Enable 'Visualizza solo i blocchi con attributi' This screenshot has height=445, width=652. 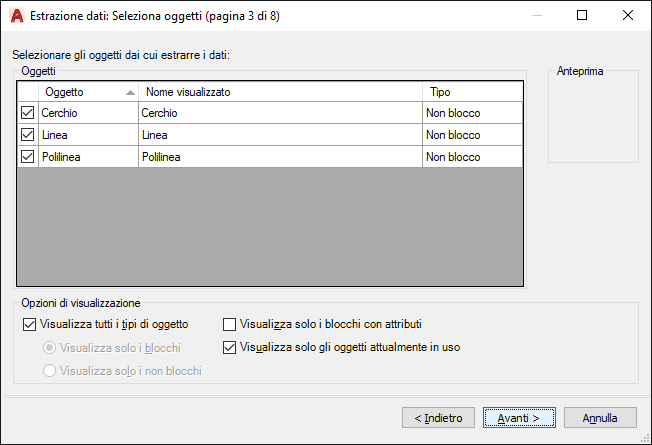click(x=230, y=324)
